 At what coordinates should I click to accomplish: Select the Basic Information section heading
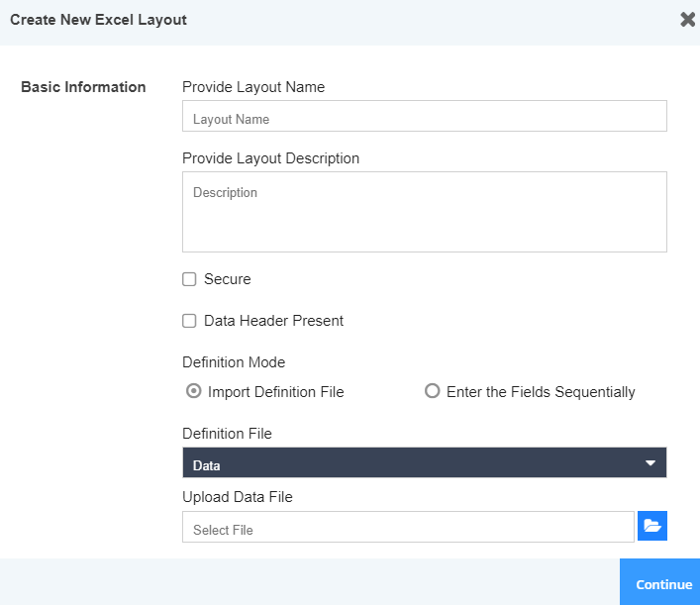click(83, 87)
